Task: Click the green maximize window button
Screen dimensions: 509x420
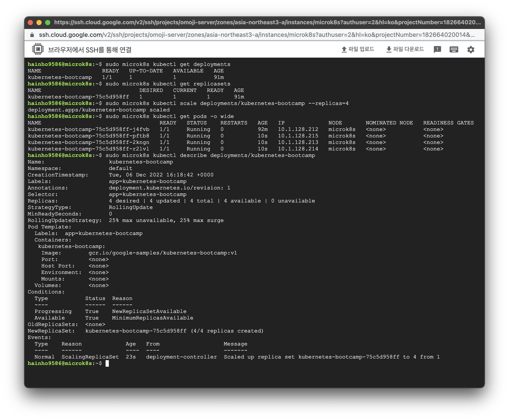Action: tap(48, 23)
